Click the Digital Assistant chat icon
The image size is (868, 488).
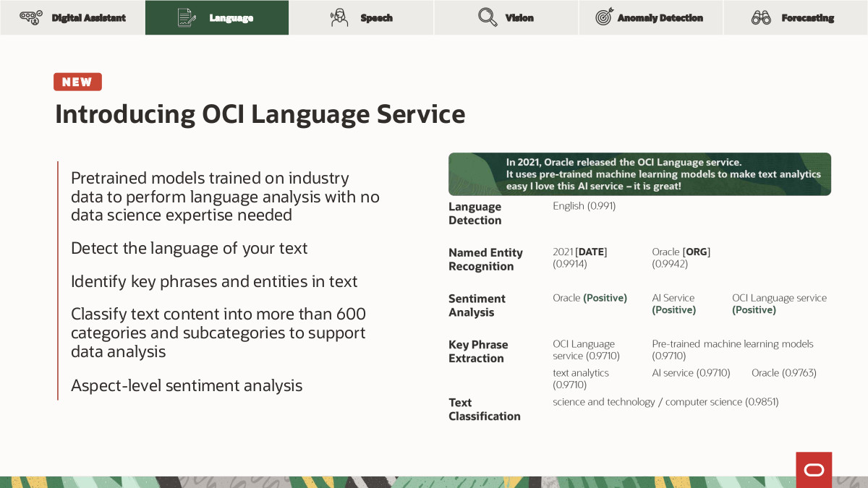click(x=30, y=17)
